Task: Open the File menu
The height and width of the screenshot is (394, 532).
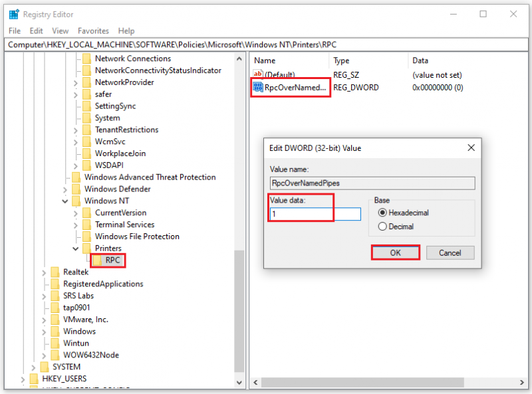Action: [x=15, y=31]
